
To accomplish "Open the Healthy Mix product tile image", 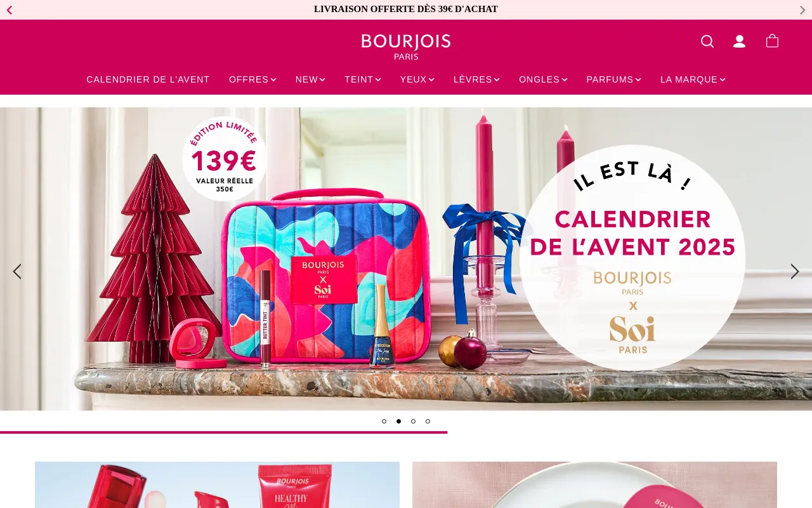I will pos(217,485).
